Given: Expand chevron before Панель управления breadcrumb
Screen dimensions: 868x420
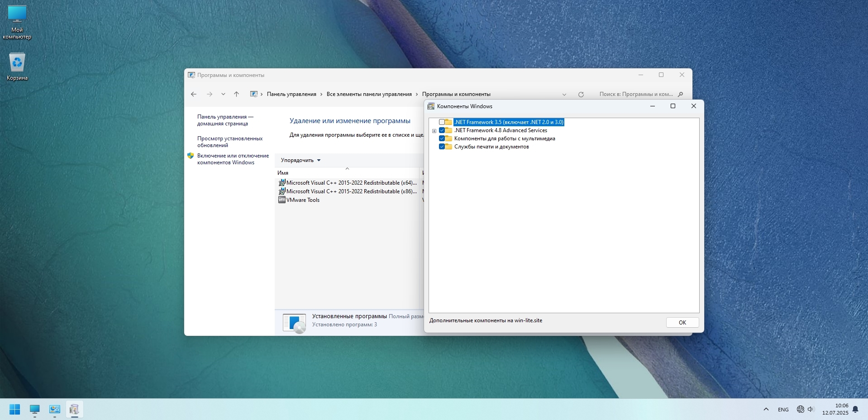Looking at the screenshot, I should point(262,94).
